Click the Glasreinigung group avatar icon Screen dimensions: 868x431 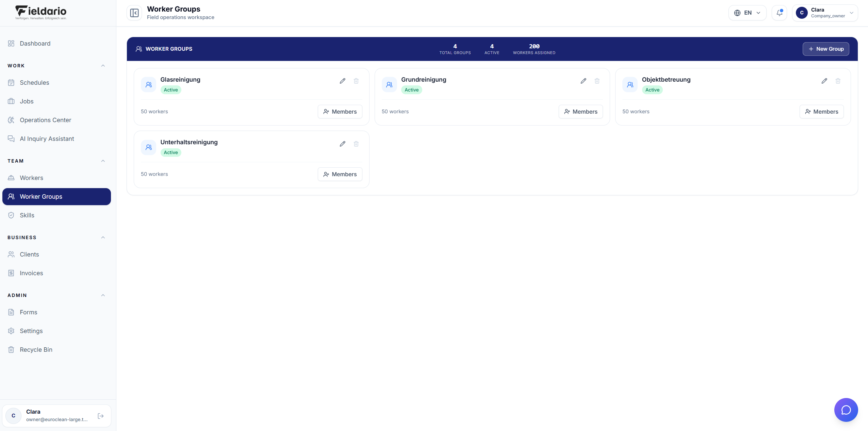pyautogui.click(x=148, y=85)
